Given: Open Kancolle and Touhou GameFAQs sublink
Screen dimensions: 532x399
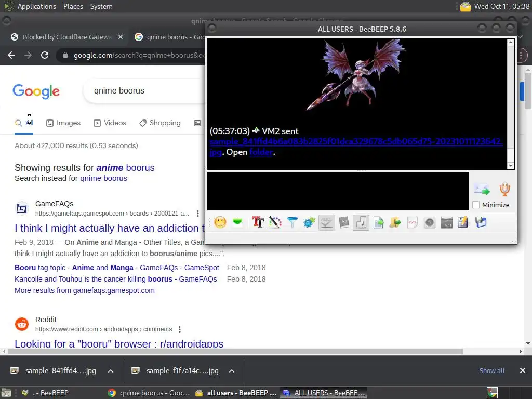Looking at the screenshot, I should tap(116, 279).
